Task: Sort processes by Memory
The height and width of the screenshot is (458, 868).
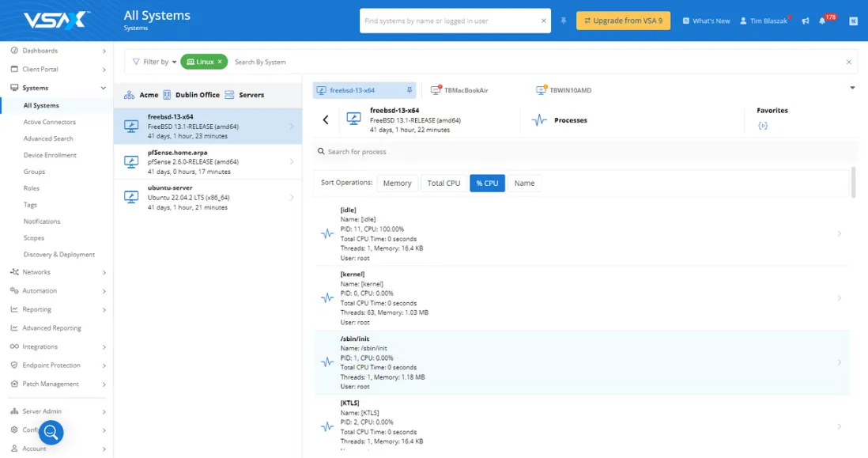Action: (397, 183)
